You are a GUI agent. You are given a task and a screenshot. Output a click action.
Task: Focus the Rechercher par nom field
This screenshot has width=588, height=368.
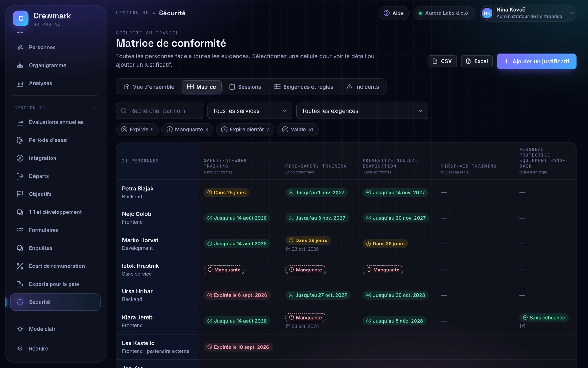point(160,111)
